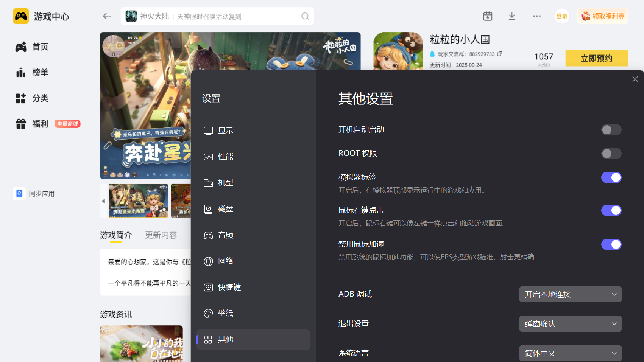Select 网络 network settings

tap(253, 261)
